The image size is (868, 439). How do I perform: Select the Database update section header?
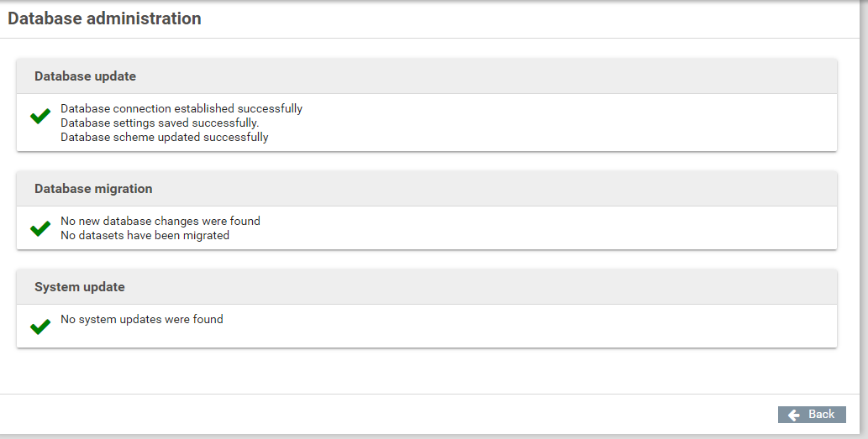[85, 76]
